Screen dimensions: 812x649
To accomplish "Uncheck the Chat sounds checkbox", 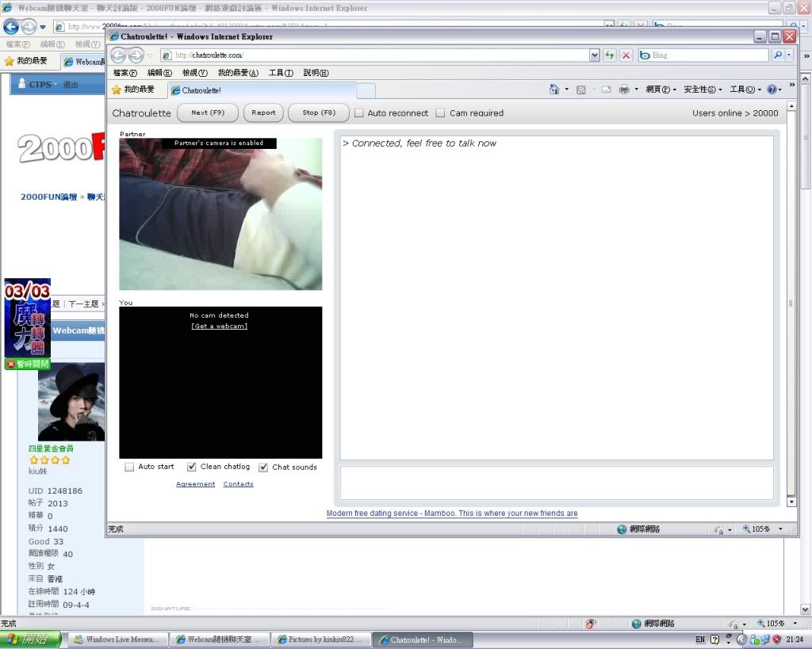I will pos(263,468).
